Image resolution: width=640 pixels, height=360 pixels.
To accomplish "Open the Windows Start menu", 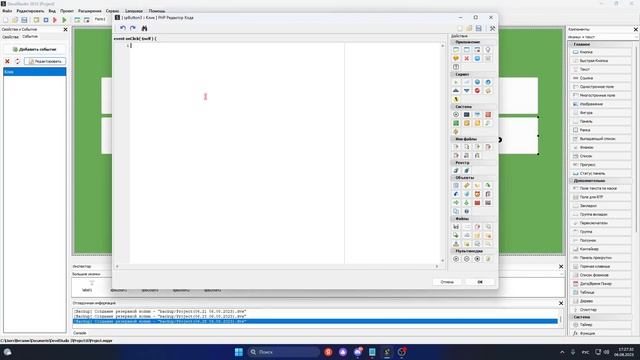I will click(x=239, y=352).
